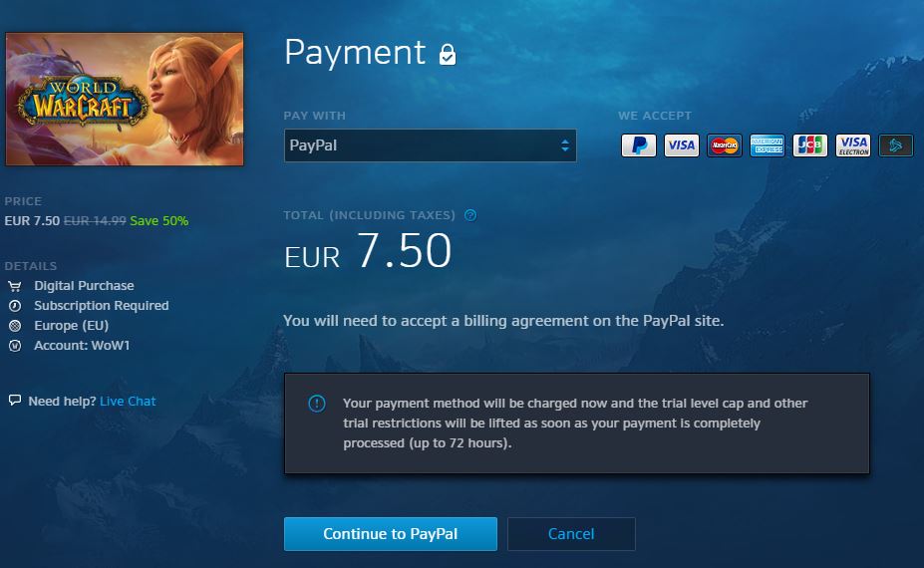Click the Subscription Required clock icon
Image resolution: width=924 pixels, height=568 pixels.
tap(15, 306)
